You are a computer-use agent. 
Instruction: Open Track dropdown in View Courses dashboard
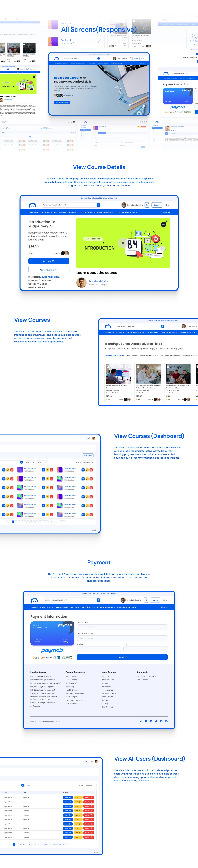41,462
